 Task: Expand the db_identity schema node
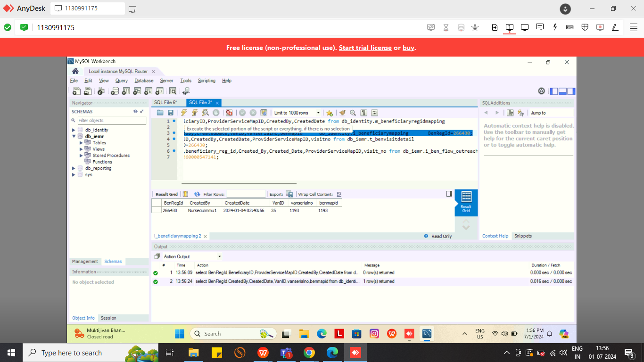pos(74,130)
